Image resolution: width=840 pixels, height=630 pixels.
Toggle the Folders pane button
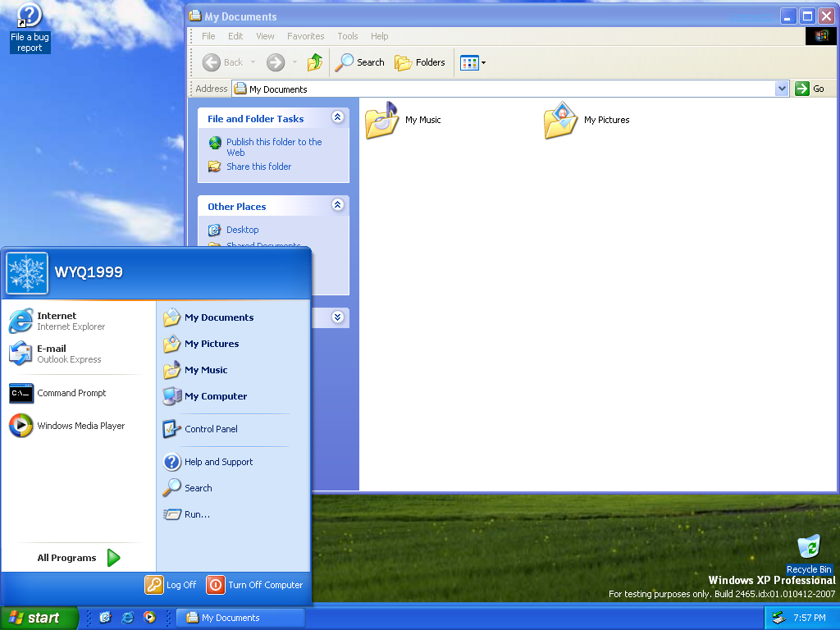(420, 62)
